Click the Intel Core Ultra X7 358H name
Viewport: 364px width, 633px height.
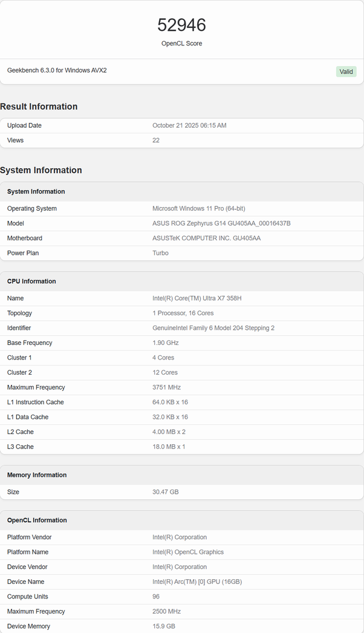point(197,298)
